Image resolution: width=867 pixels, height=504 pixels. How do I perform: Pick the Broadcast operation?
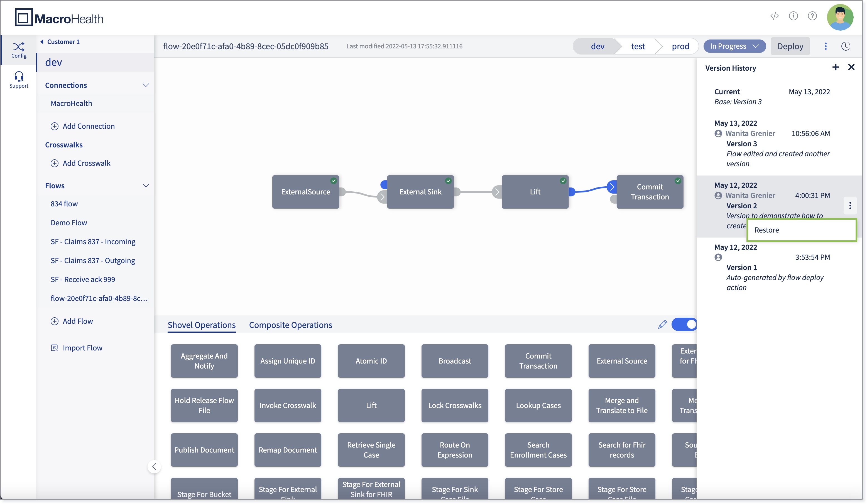[455, 361]
